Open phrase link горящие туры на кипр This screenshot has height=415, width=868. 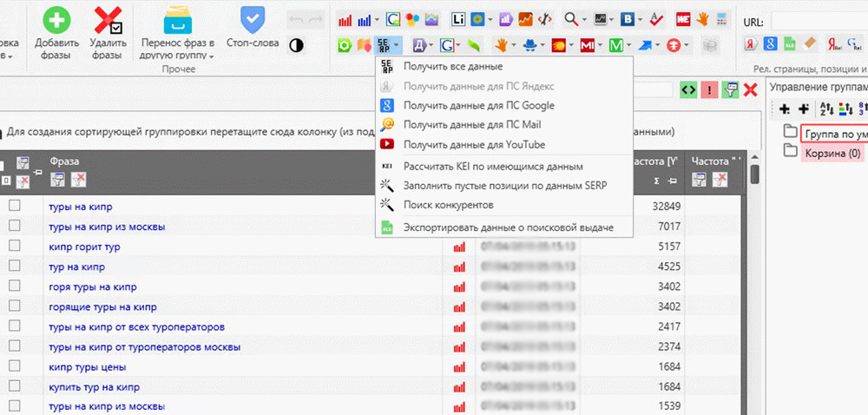point(102,307)
